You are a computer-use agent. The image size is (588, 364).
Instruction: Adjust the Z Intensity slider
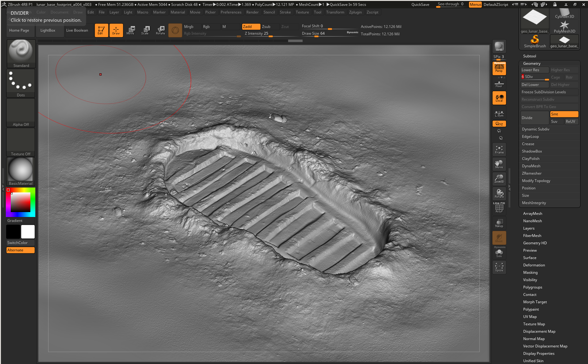pos(270,34)
